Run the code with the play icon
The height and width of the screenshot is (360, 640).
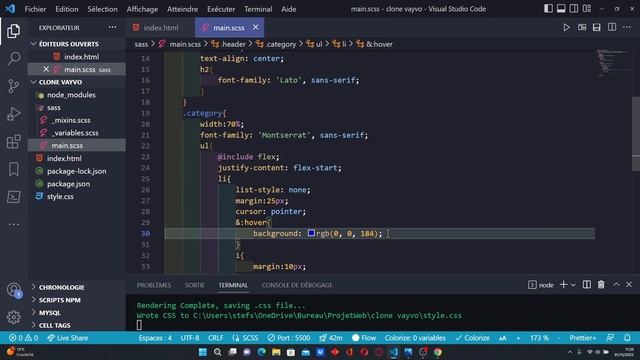(x=566, y=27)
